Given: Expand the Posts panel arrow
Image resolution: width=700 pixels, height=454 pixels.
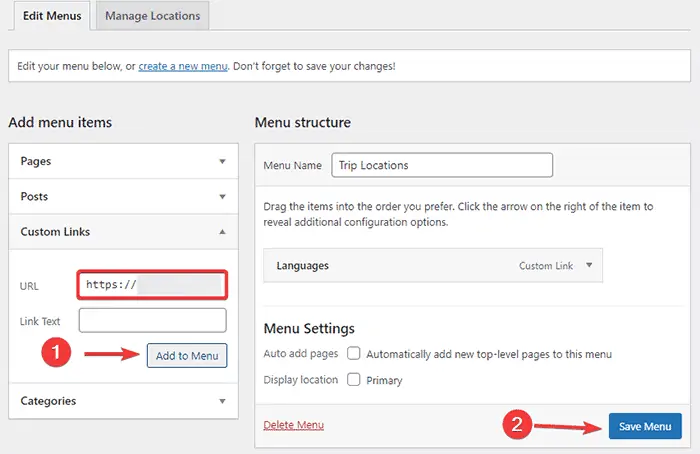Looking at the screenshot, I should 222,196.
